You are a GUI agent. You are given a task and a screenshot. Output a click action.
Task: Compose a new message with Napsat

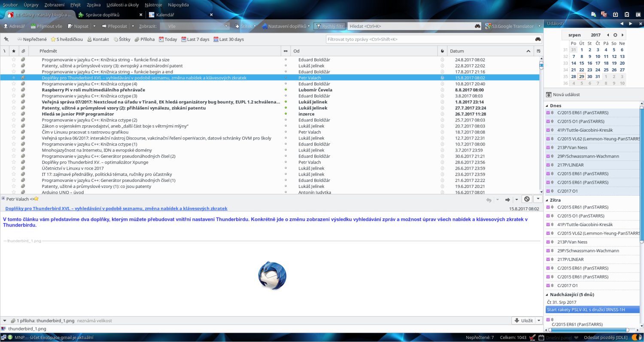pyautogui.click(x=79, y=26)
